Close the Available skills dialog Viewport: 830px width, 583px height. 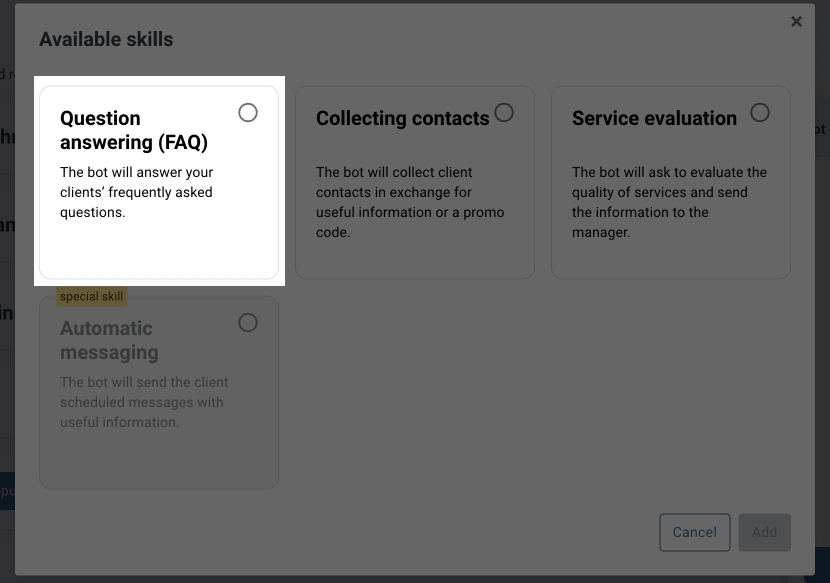pyautogui.click(x=797, y=21)
